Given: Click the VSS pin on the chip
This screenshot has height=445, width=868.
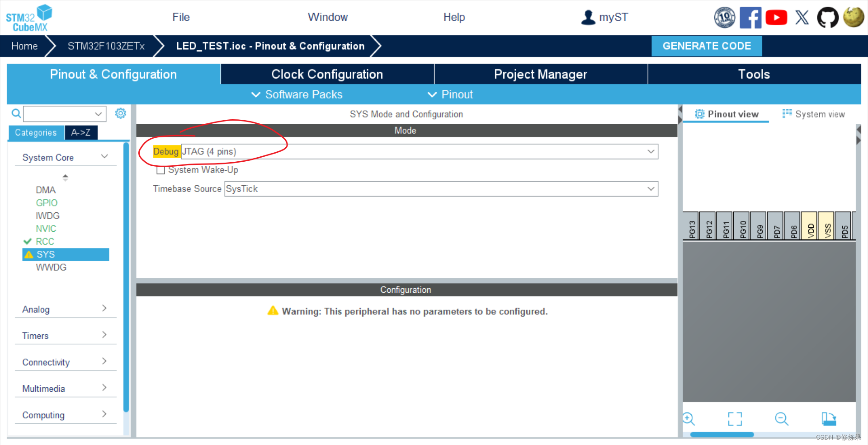Looking at the screenshot, I should click(x=827, y=226).
